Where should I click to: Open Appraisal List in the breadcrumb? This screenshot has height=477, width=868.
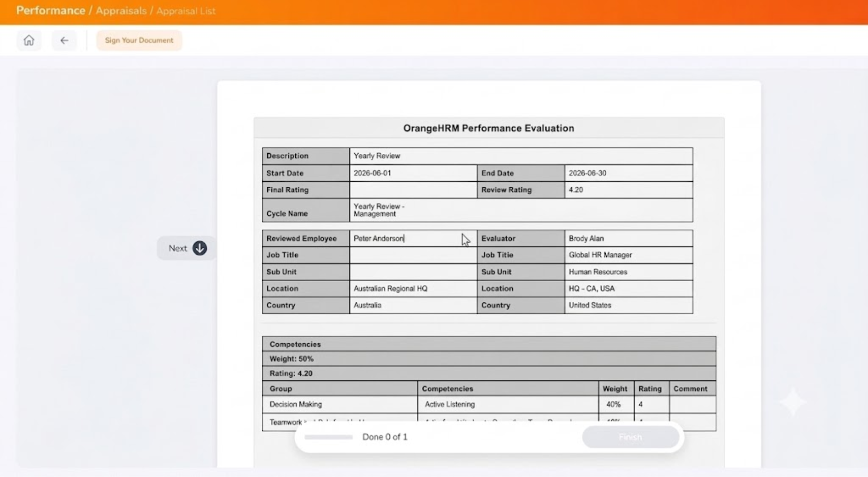click(x=186, y=11)
